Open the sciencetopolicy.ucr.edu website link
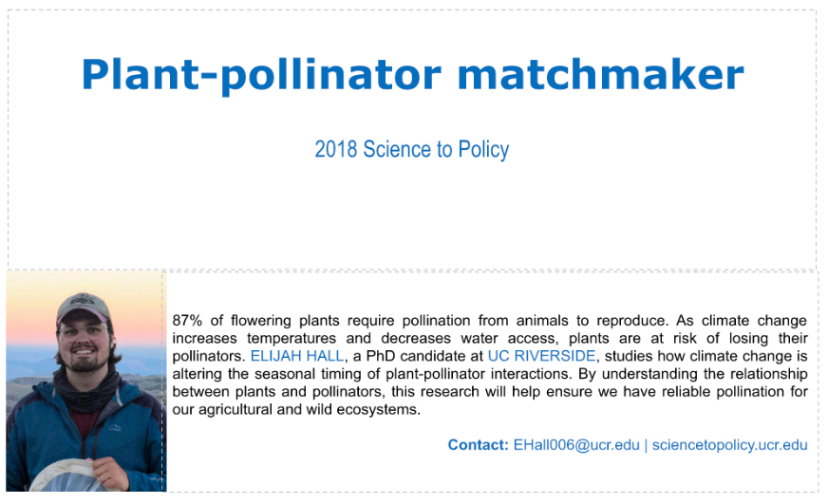The image size is (828, 504). click(x=730, y=445)
